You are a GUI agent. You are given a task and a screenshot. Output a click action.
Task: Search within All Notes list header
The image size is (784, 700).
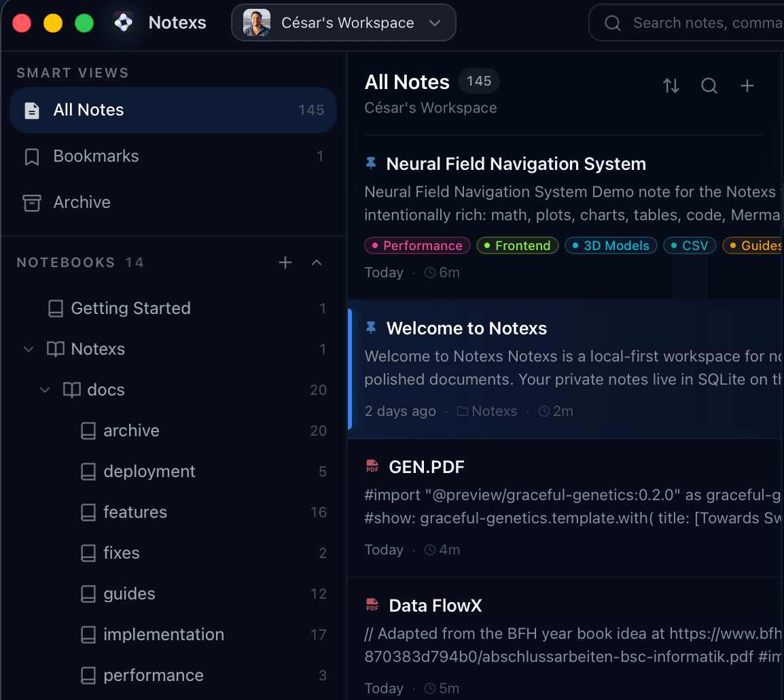tap(709, 86)
